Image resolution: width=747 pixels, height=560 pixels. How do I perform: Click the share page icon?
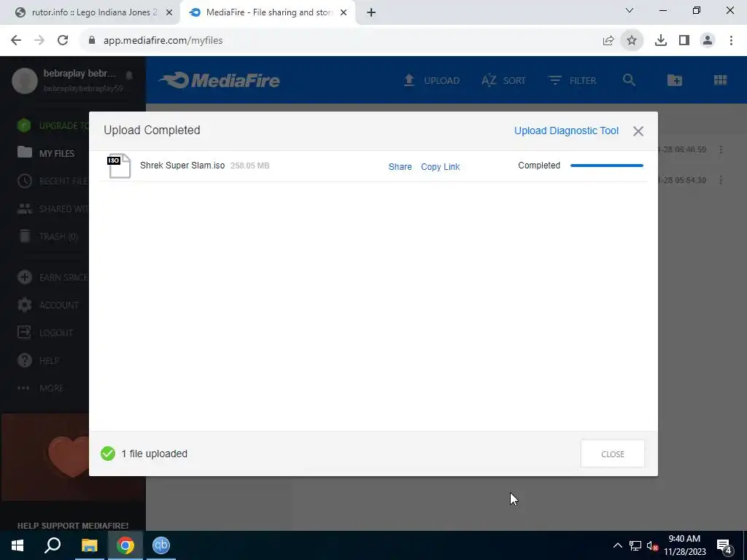(608, 41)
